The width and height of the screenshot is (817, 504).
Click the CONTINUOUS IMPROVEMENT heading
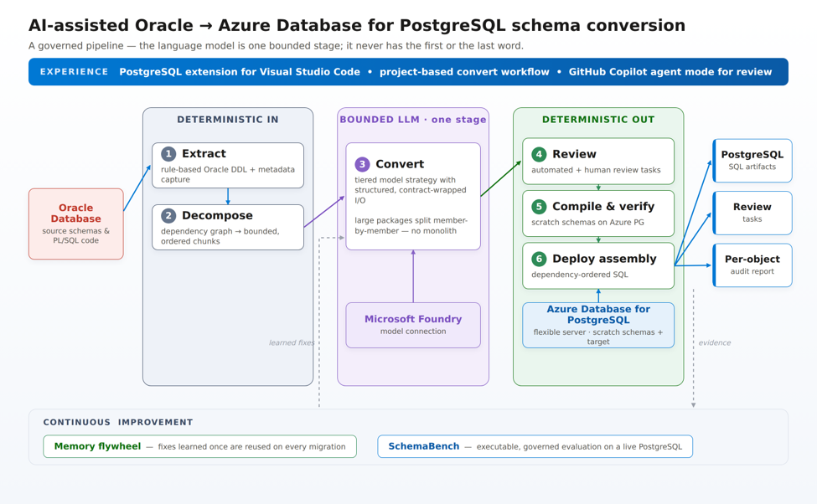click(118, 422)
